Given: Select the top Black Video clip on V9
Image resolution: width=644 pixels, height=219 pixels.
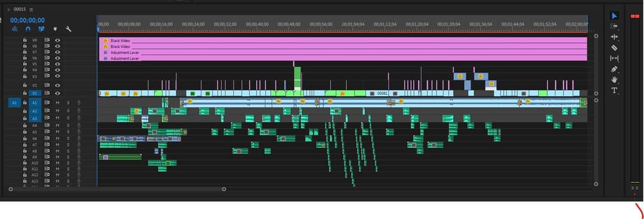Looking at the screenshot, I should coord(343,40).
